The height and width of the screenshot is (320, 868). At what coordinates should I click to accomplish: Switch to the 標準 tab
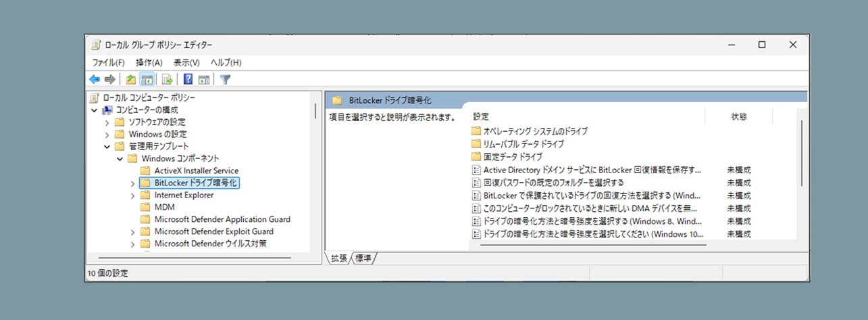click(x=363, y=258)
